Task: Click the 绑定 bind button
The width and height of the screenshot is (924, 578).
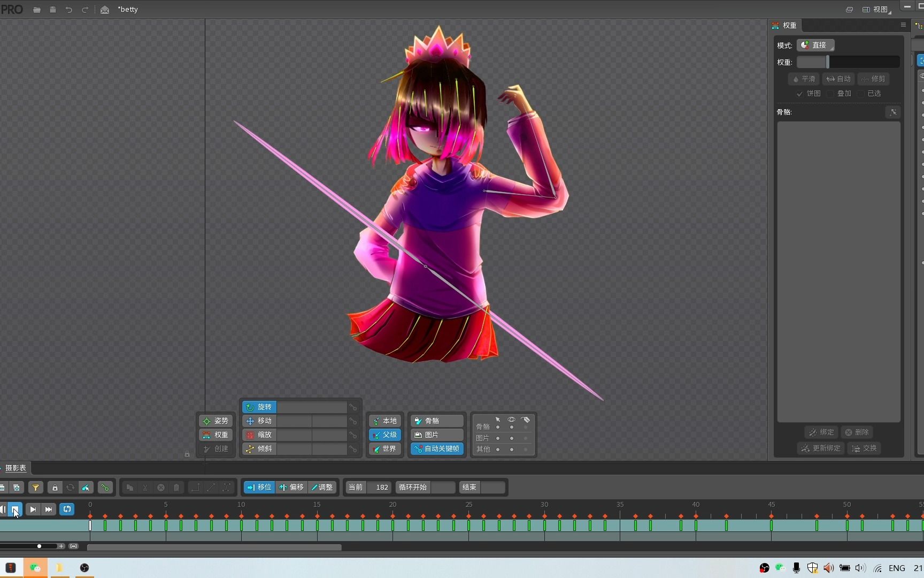Action: point(821,432)
